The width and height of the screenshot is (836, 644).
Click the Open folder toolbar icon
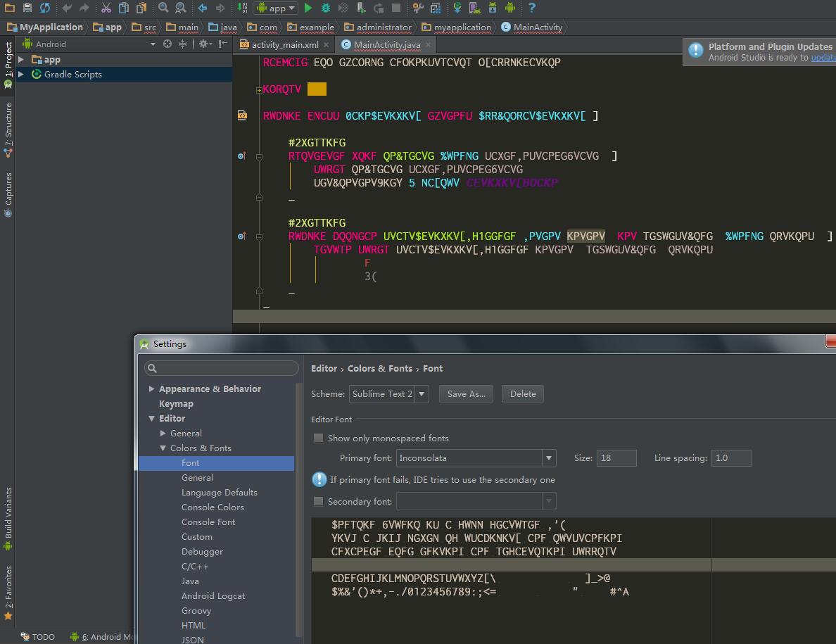10,8
